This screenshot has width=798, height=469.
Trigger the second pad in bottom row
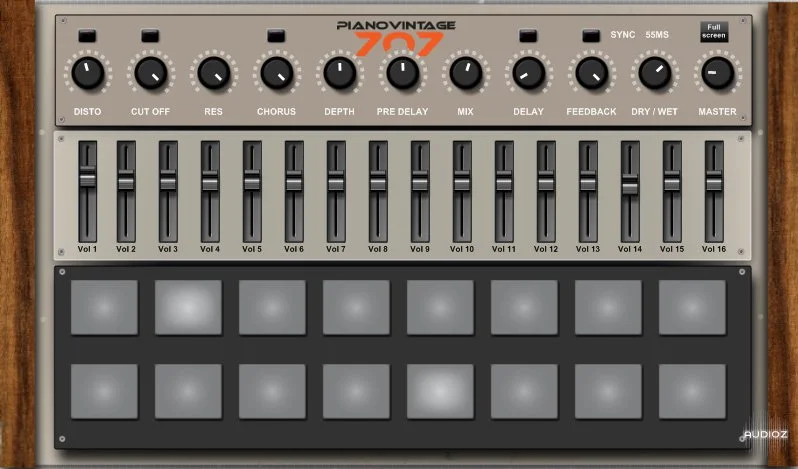[x=188, y=391]
